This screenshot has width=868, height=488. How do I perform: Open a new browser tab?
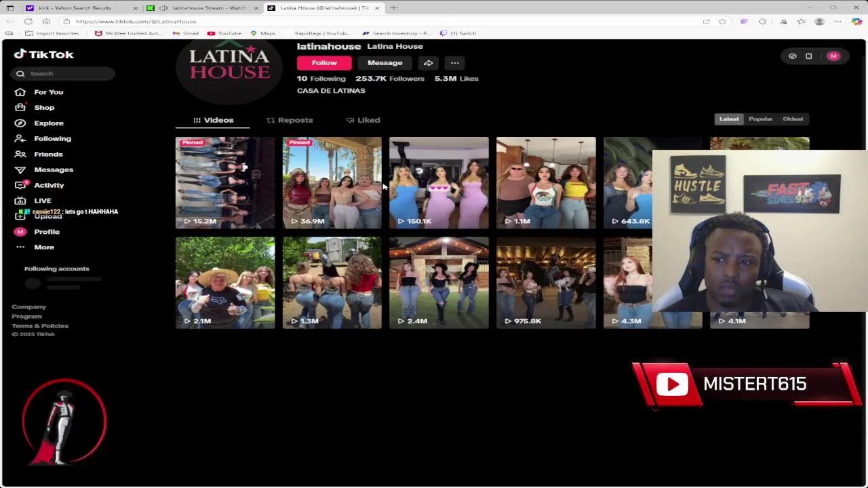pos(394,8)
